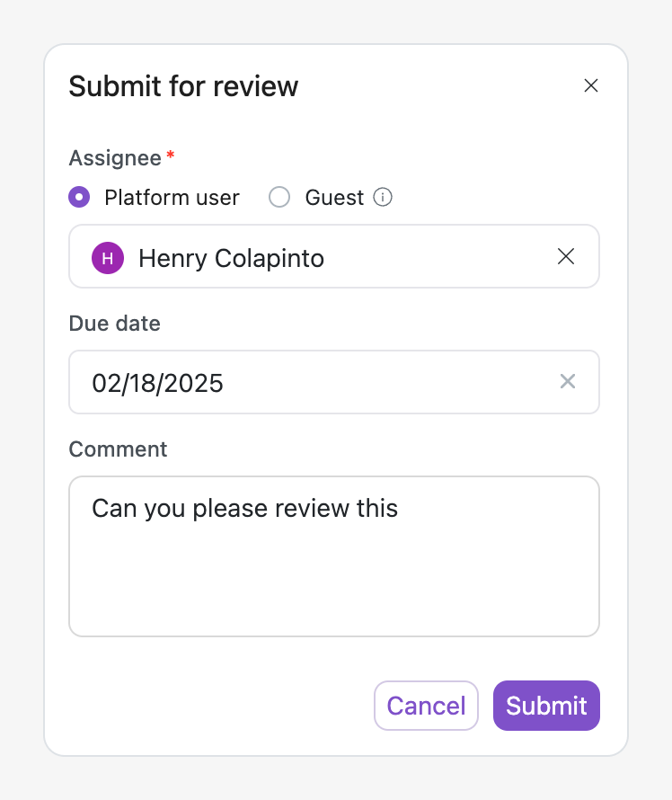
Task: Clear the 02/18/2025 due date
Action: tap(568, 382)
